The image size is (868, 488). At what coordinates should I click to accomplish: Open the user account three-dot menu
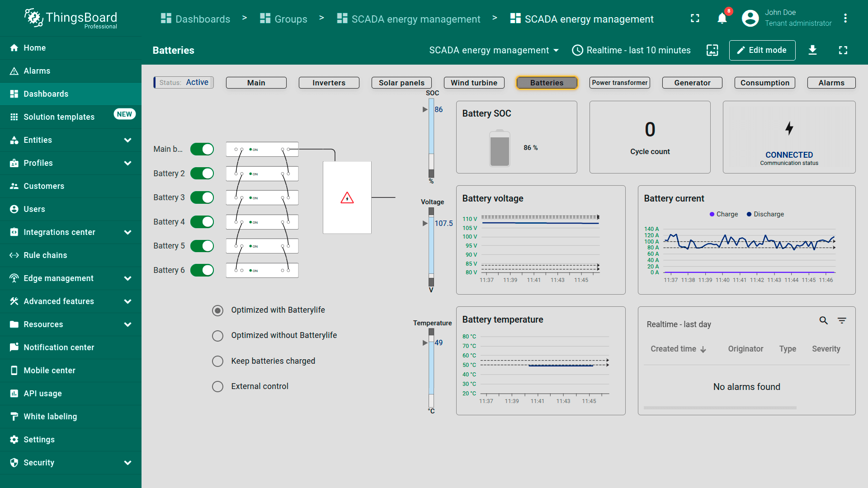tap(845, 19)
